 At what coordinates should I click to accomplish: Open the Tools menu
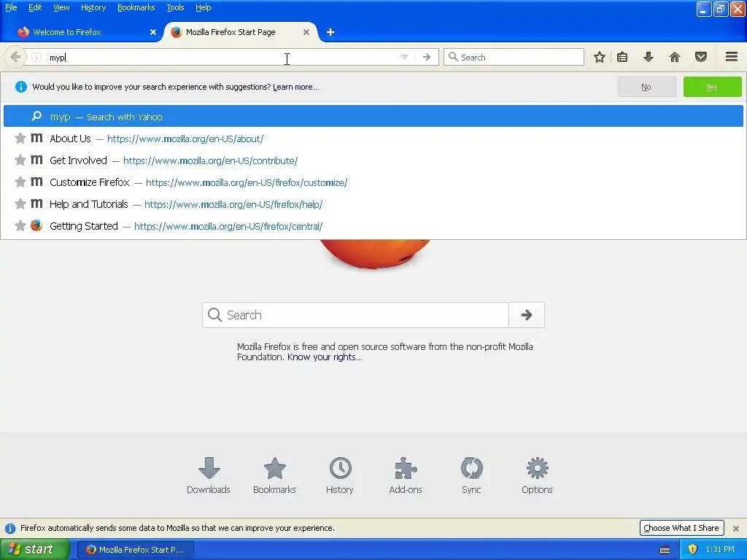(175, 7)
